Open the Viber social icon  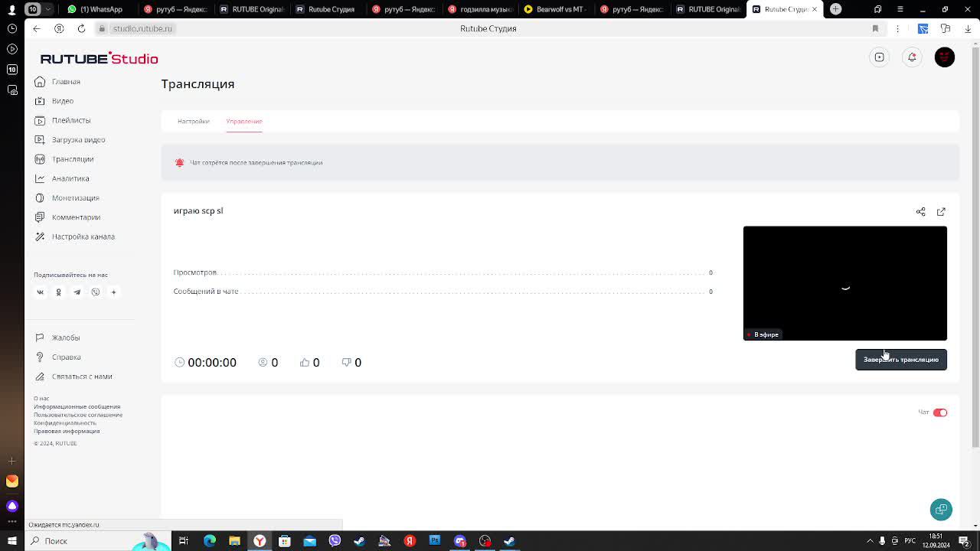pos(96,292)
